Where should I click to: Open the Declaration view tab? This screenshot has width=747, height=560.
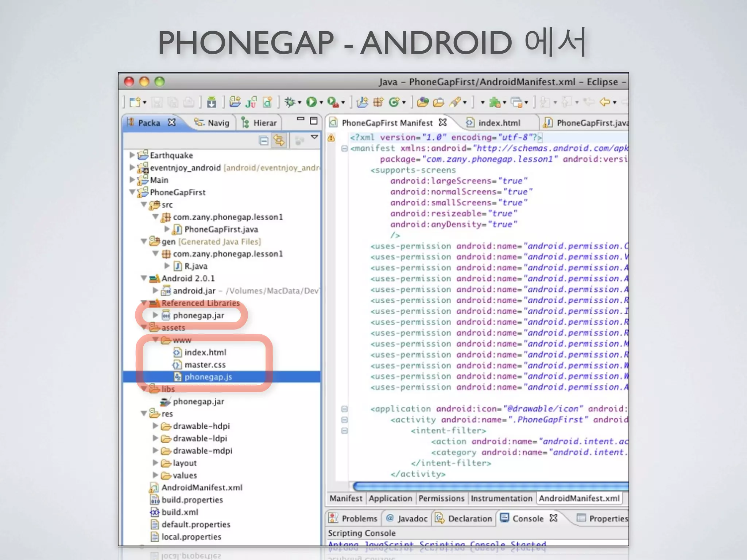(464, 518)
